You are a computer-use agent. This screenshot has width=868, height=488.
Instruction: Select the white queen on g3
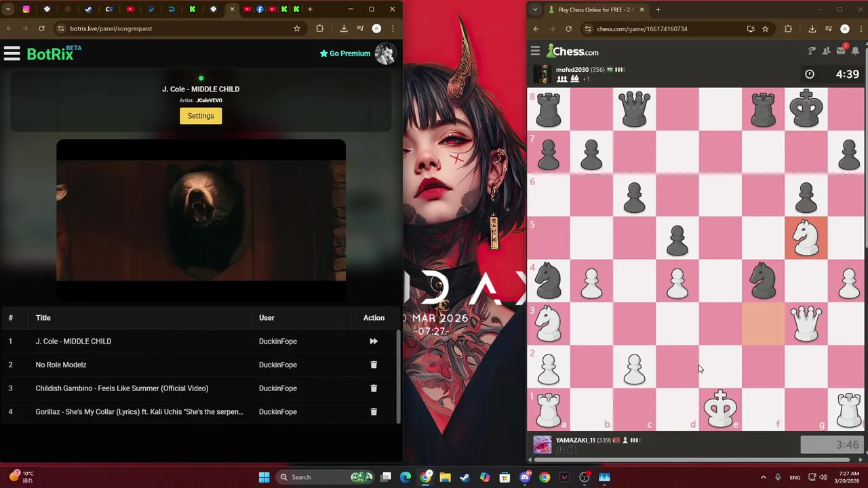click(806, 323)
